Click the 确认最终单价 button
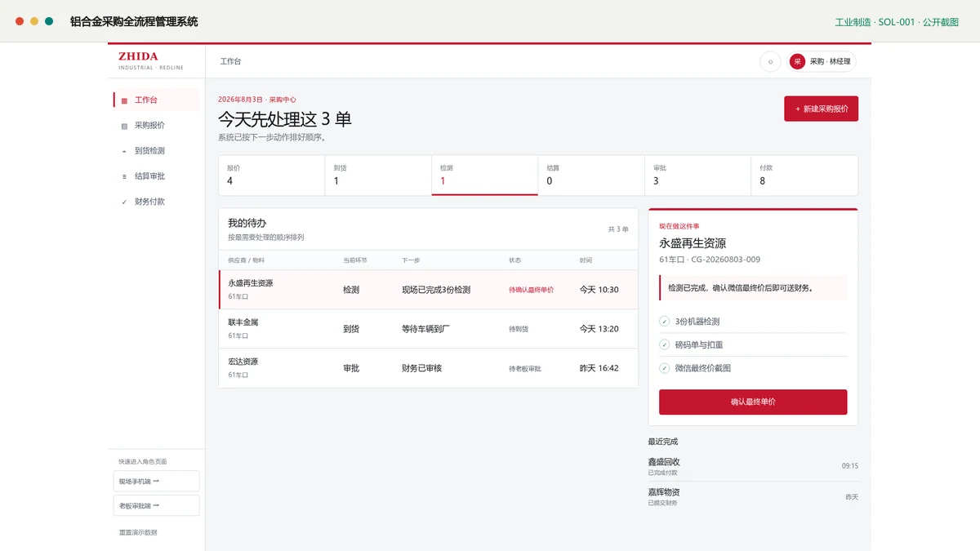This screenshot has width=980, height=551. point(753,402)
